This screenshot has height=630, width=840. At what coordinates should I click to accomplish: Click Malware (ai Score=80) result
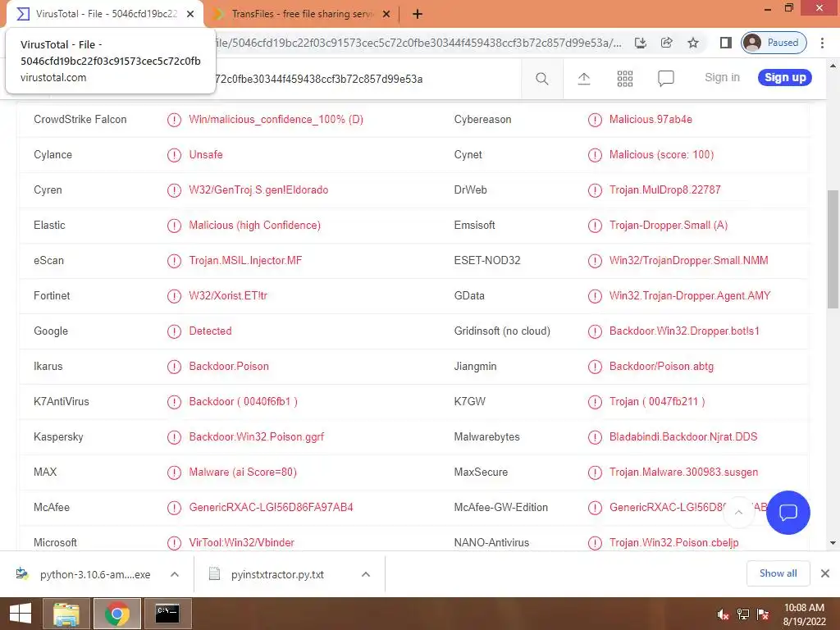(x=243, y=472)
